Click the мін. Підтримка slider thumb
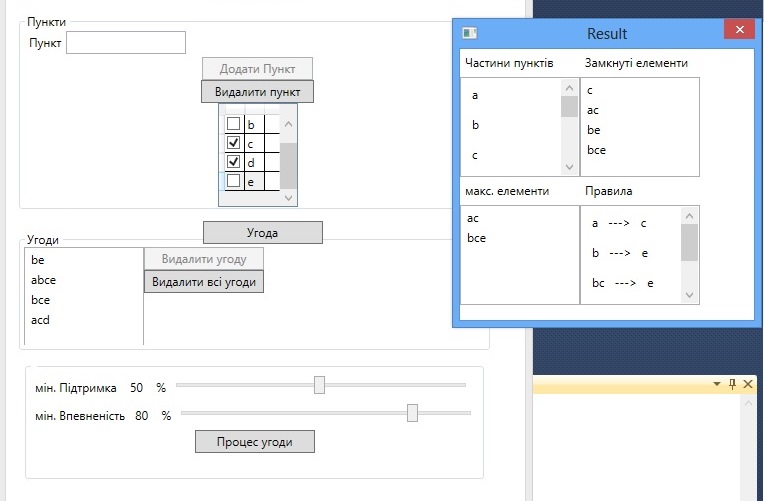Viewport: 764px width, 501px height. click(319, 385)
